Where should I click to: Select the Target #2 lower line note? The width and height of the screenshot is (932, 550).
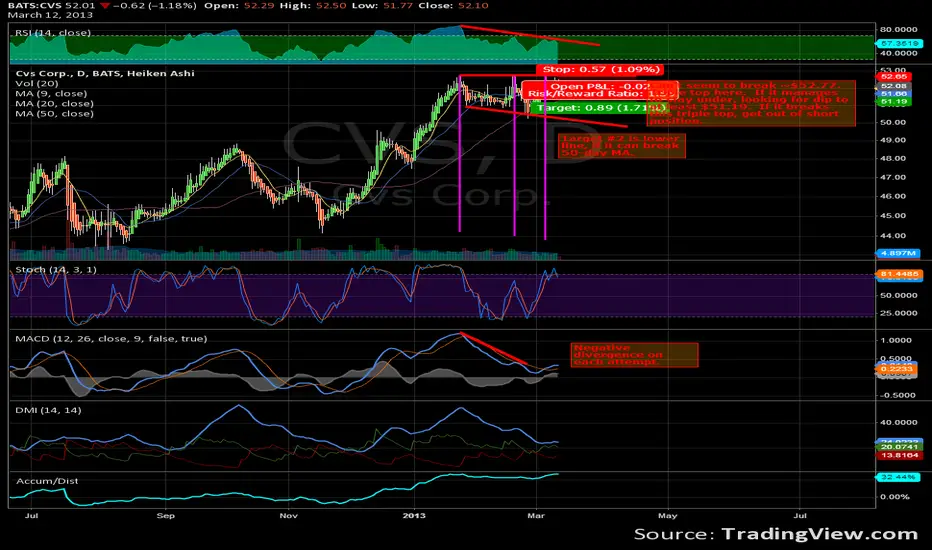(x=621, y=146)
